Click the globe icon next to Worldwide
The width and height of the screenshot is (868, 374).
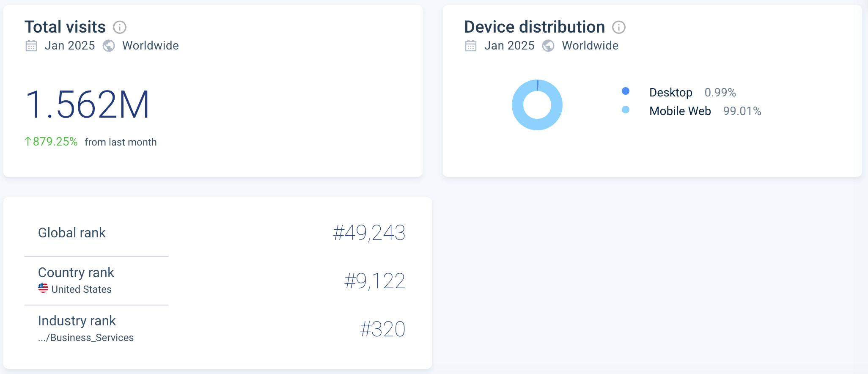click(x=109, y=46)
